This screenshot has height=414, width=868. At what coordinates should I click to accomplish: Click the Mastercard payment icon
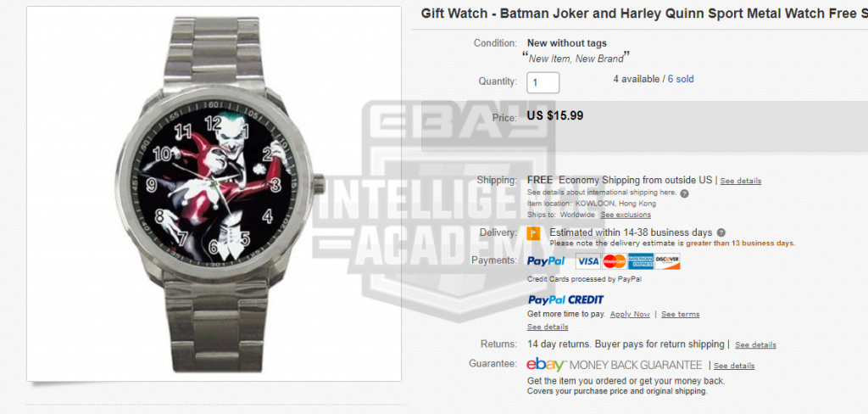point(615,261)
